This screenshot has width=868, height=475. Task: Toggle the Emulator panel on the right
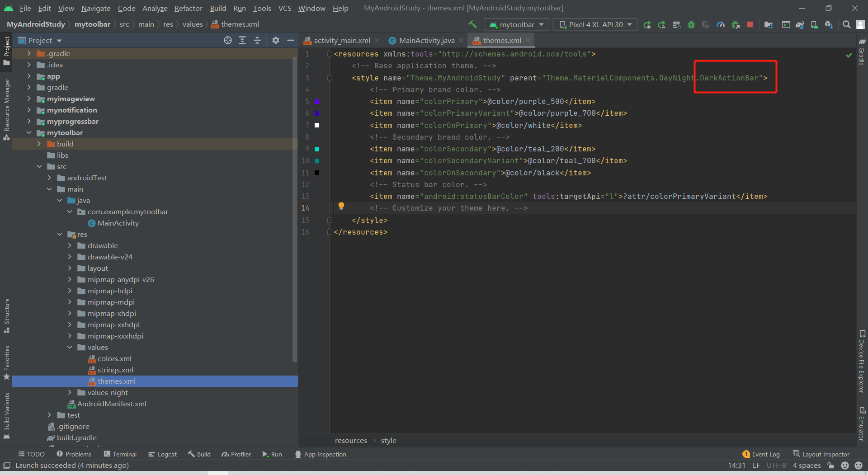click(861, 423)
